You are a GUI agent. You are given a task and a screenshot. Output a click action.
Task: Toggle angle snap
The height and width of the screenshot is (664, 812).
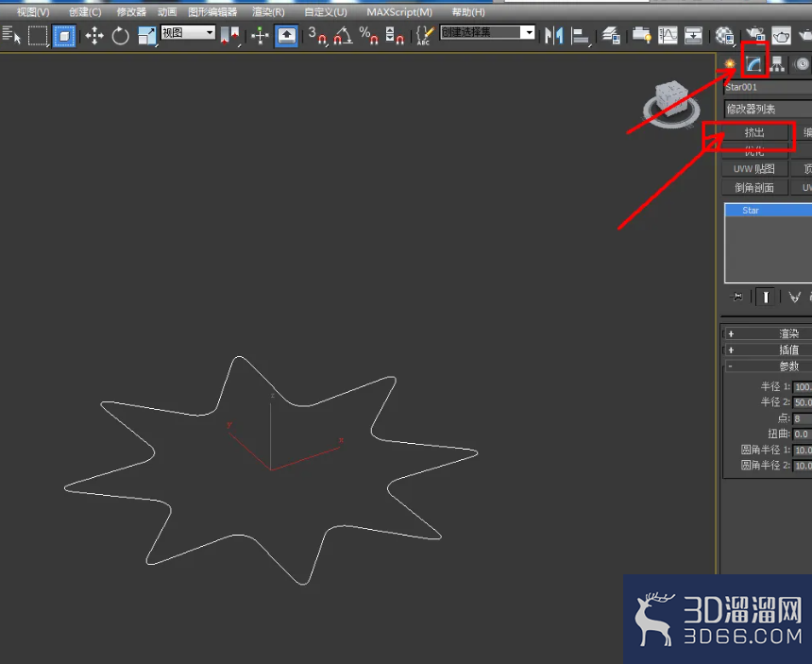343,36
